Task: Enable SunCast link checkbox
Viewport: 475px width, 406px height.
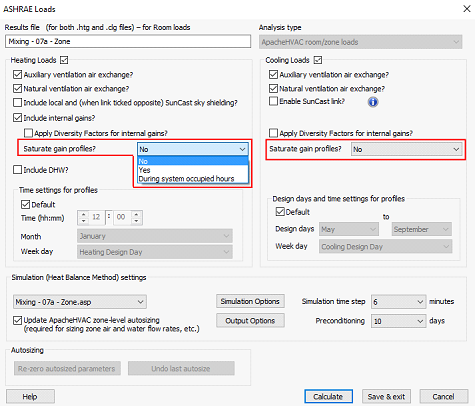Action: 273,101
